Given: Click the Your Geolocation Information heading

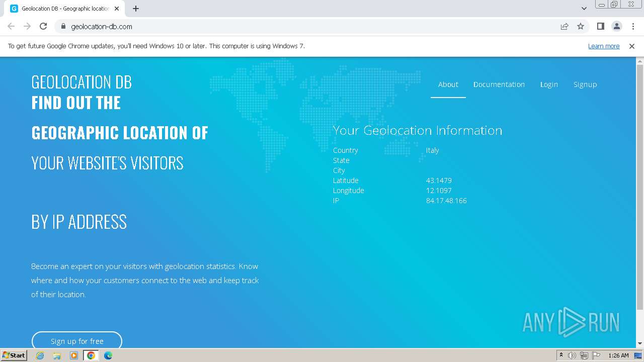Looking at the screenshot, I should [x=418, y=130].
